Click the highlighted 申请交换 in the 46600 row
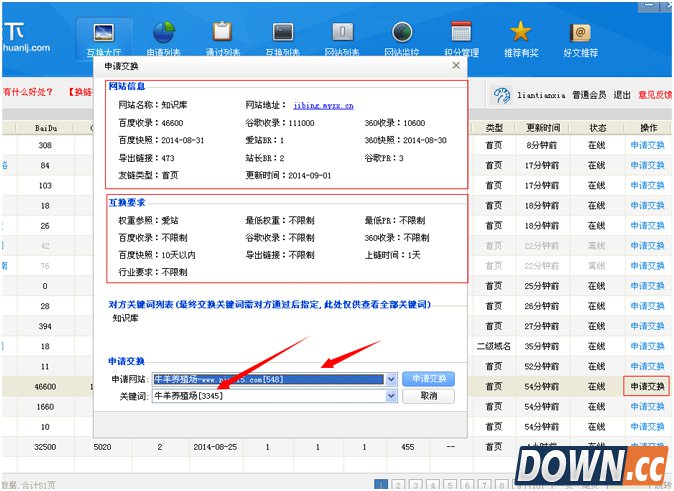 point(646,387)
